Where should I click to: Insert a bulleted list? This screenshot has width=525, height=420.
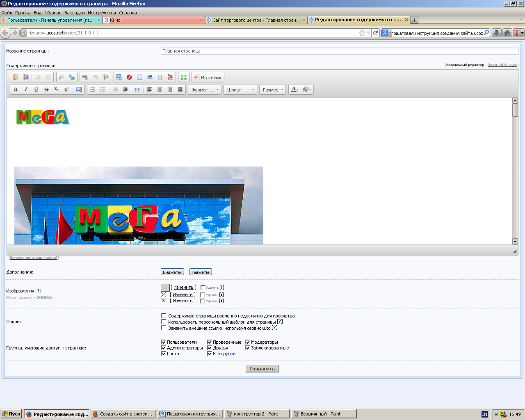tap(103, 89)
